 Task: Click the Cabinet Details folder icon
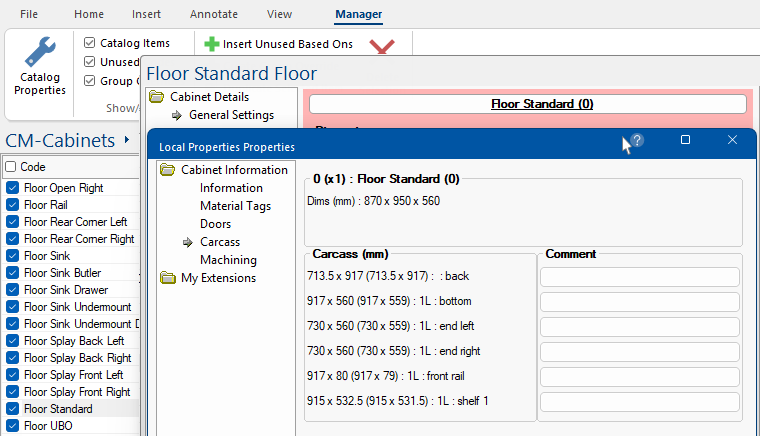pos(156,97)
